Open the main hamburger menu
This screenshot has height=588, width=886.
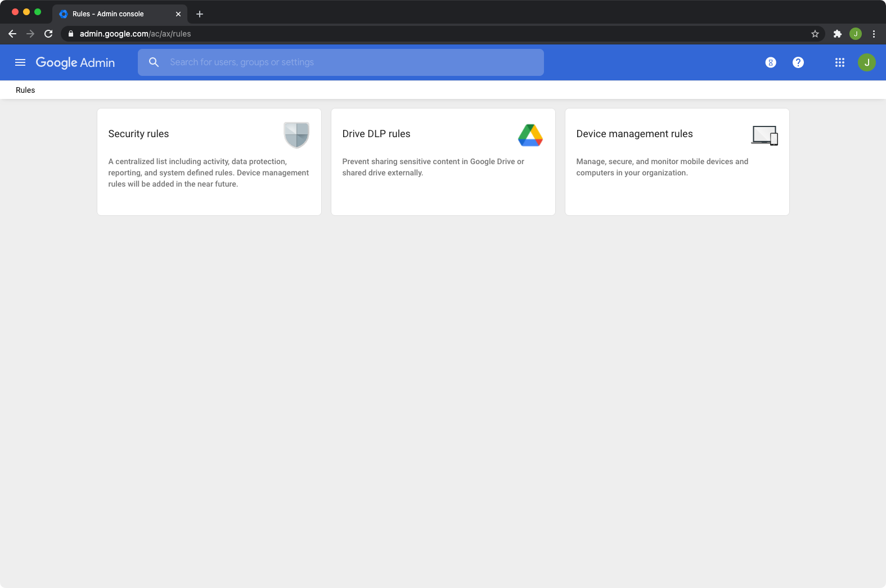point(20,62)
